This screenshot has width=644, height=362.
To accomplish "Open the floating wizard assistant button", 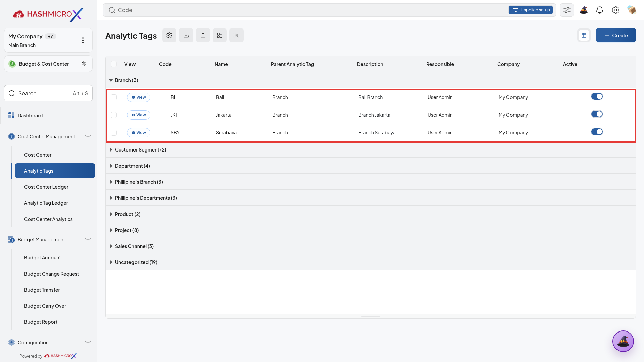I will (x=623, y=341).
